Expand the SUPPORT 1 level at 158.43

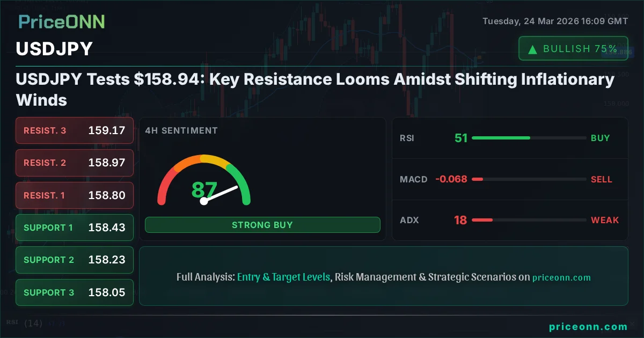(x=74, y=227)
